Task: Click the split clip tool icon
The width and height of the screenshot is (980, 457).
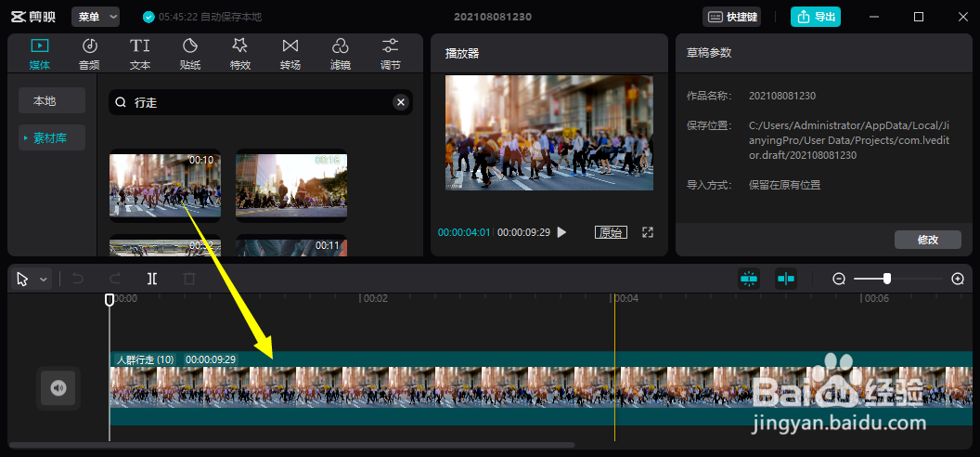Action: pyautogui.click(x=152, y=279)
